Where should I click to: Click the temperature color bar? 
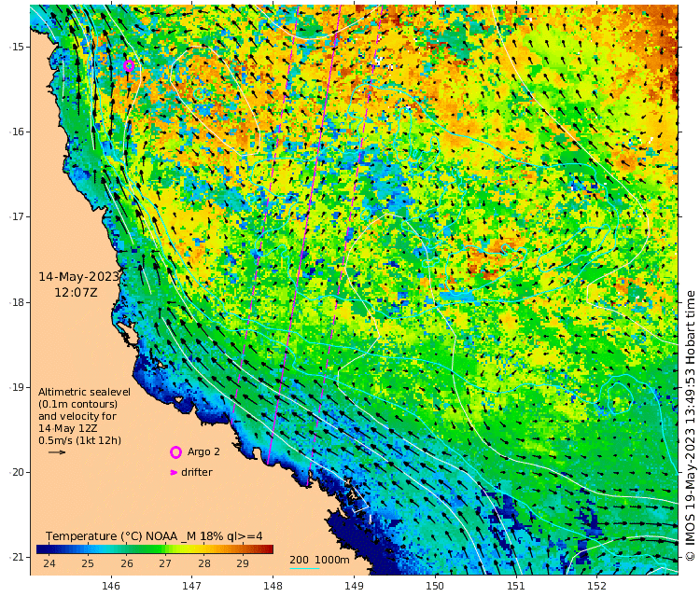coord(154,549)
